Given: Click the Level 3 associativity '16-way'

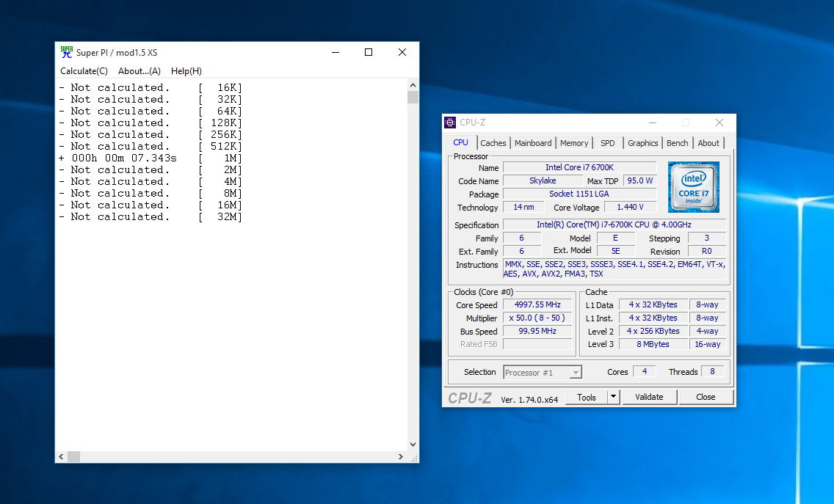Looking at the screenshot, I should point(708,345).
